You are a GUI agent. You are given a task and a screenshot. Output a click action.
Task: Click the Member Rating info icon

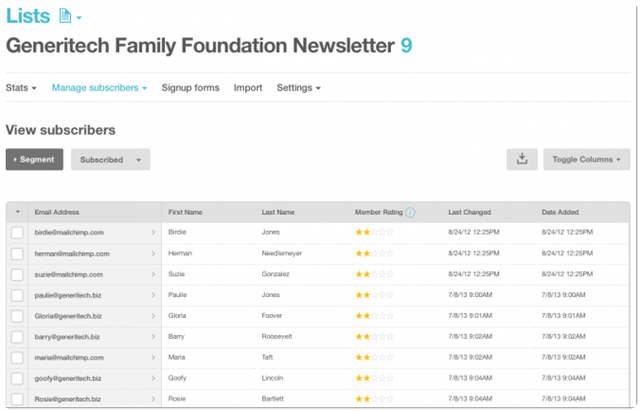(410, 212)
